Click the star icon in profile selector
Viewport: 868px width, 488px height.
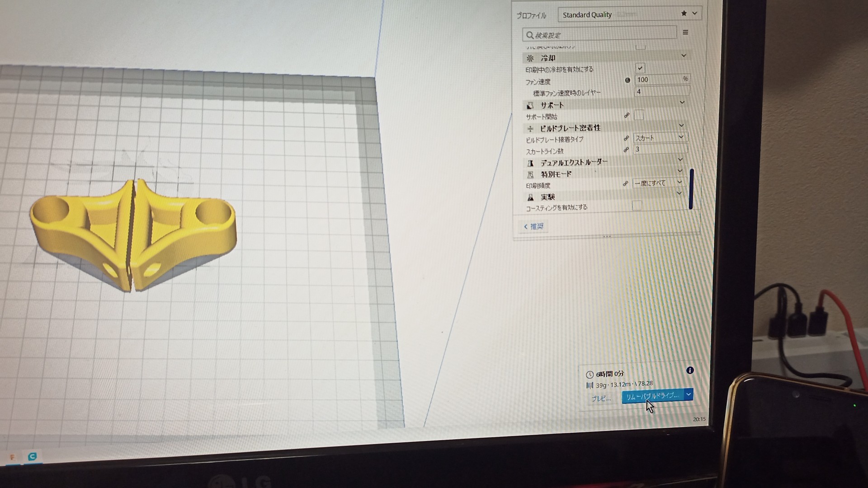pyautogui.click(x=684, y=14)
